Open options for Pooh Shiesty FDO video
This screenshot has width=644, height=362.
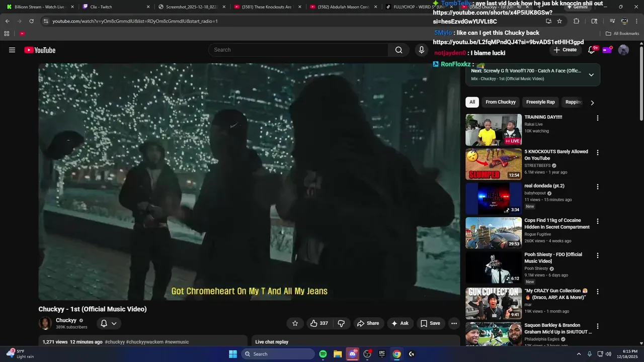coord(598,255)
